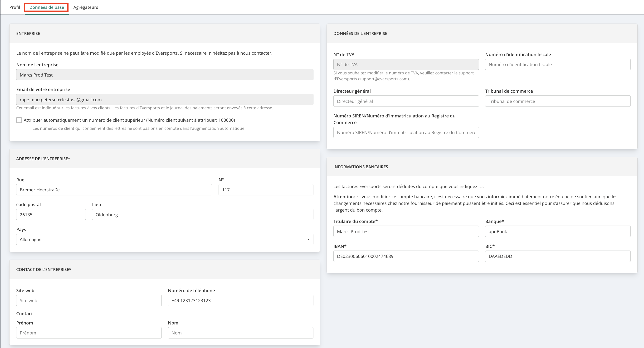Click the Email de votre entreprise field
Viewport: 644px width, 348px height.
(x=165, y=99)
